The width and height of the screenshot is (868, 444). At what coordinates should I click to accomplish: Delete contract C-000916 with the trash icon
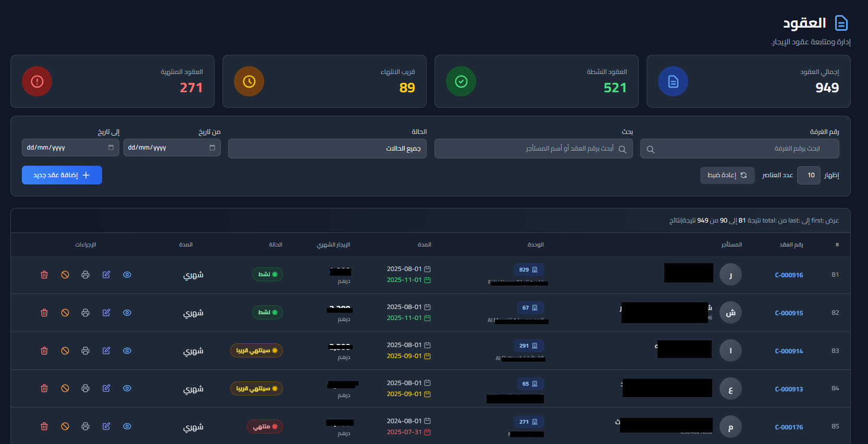pos(44,275)
